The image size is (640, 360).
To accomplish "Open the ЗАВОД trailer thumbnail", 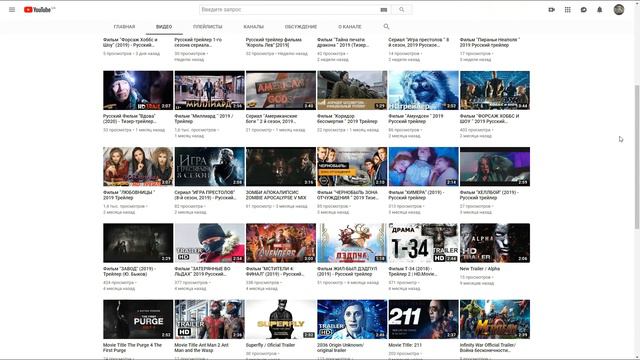I will coord(138,243).
